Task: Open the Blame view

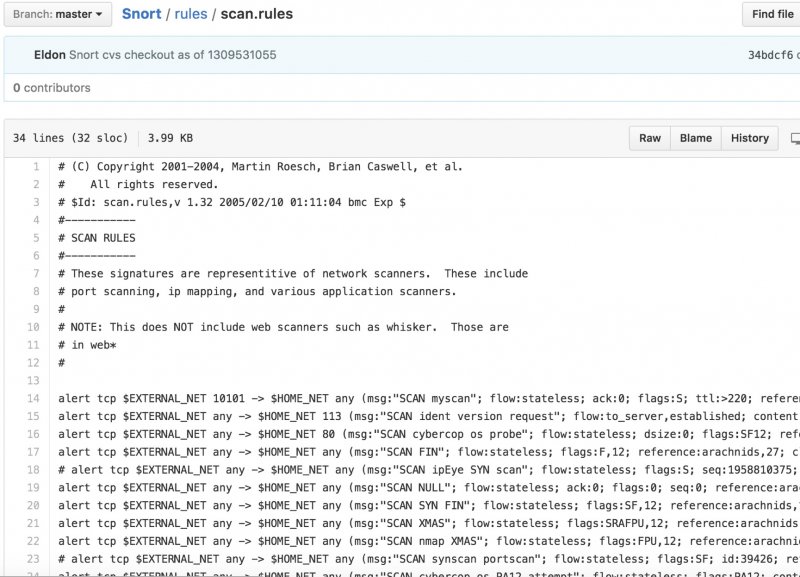Action: [x=695, y=138]
